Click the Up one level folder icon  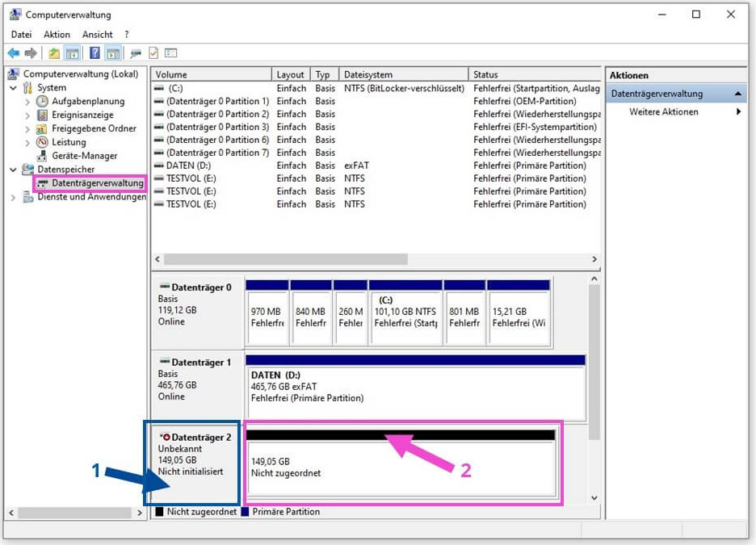(54, 53)
